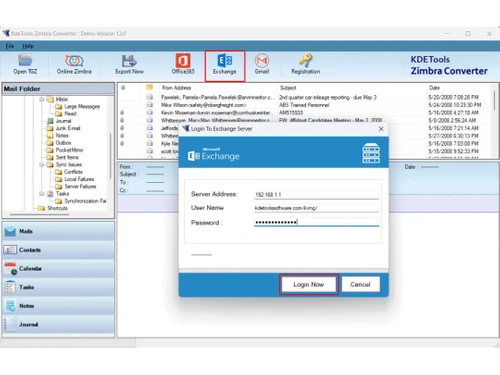Switch to the Mails pane
This screenshot has width=500, height=375.
pyautogui.click(x=58, y=231)
